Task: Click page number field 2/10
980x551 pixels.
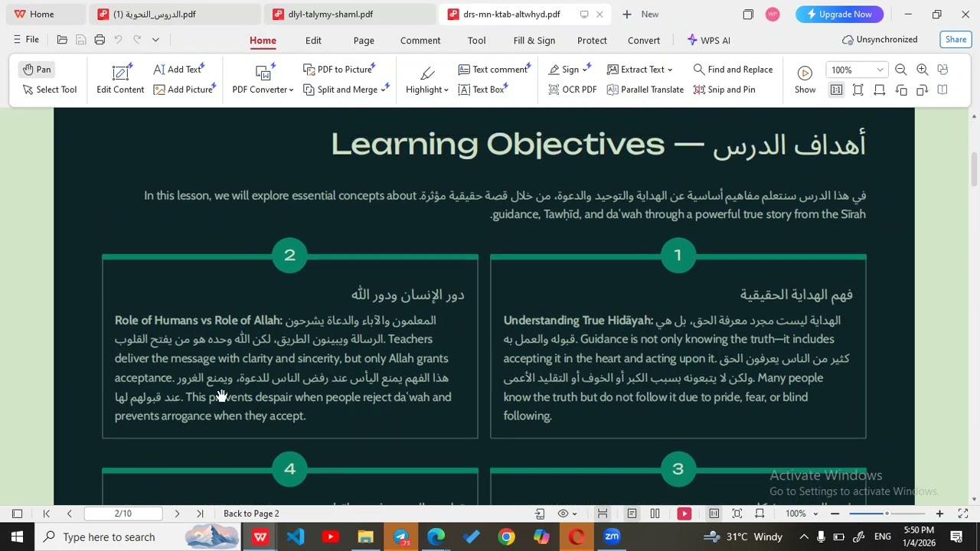Action: 122,514
